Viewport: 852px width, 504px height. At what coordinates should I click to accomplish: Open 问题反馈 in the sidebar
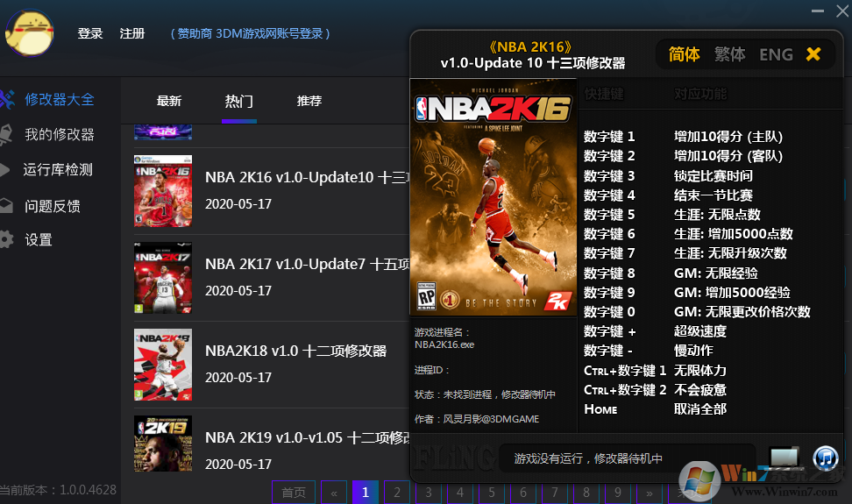coord(53,206)
